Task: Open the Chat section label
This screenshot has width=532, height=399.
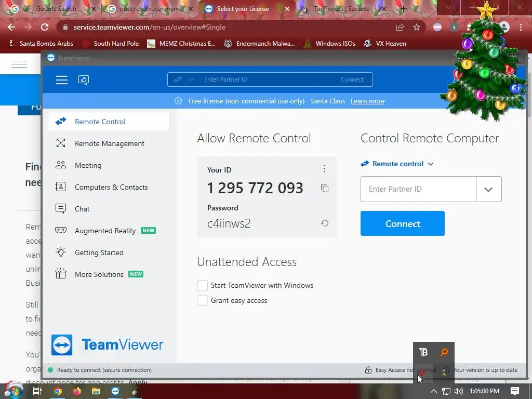Action: [82, 209]
